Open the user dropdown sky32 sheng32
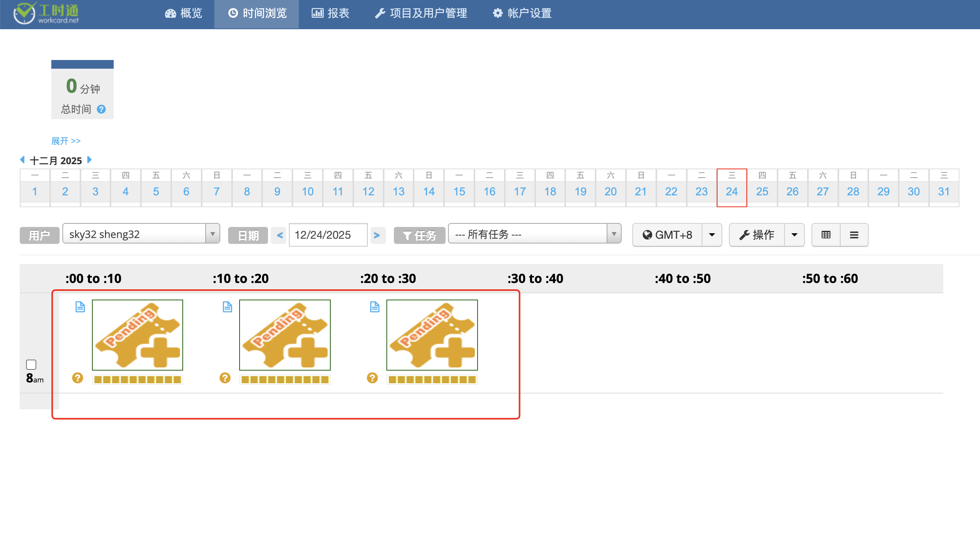980x534 pixels. tap(141, 234)
